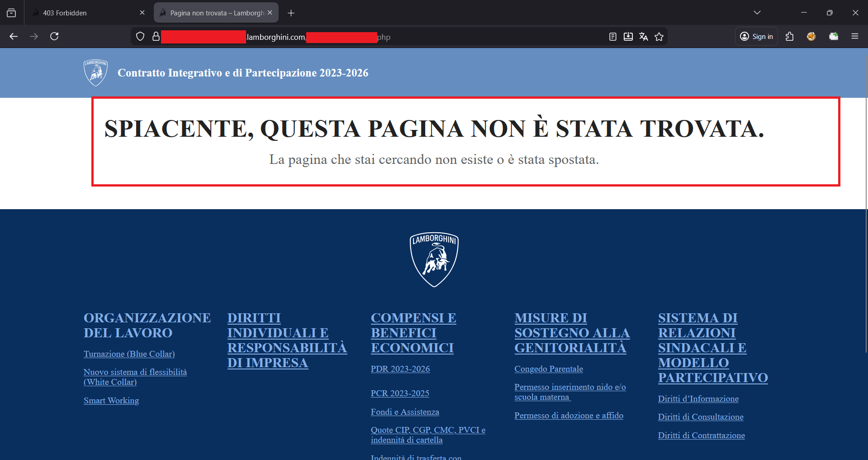Image resolution: width=868 pixels, height=460 pixels.
Task: Open Diritti Individuali e Responsabilità di Impresa
Action: (x=287, y=340)
